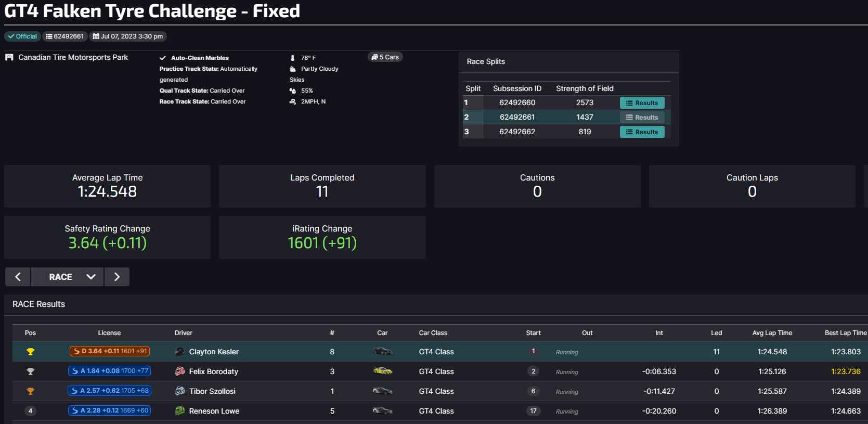Image resolution: width=868 pixels, height=424 pixels.
Task: Click the 5 Cars badge
Action: pyautogui.click(x=385, y=57)
